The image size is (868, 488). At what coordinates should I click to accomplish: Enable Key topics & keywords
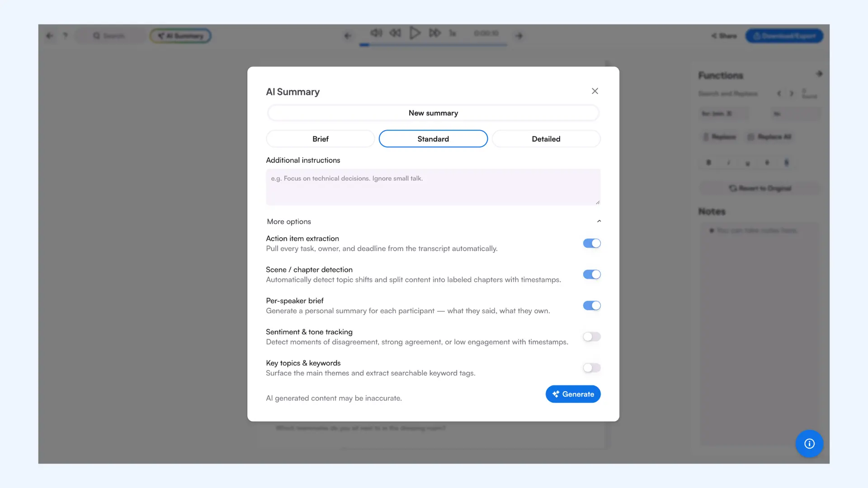point(592,368)
